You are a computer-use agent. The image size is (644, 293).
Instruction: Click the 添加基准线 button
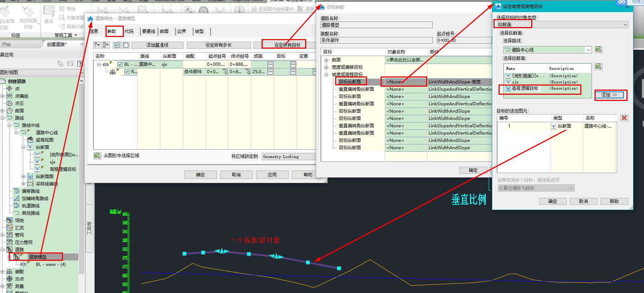coord(158,45)
